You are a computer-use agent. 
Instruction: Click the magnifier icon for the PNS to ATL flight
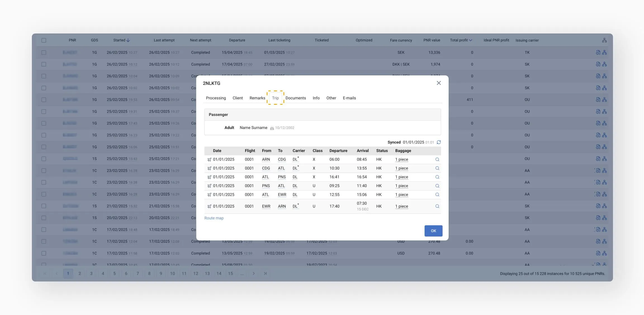pyautogui.click(x=437, y=186)
